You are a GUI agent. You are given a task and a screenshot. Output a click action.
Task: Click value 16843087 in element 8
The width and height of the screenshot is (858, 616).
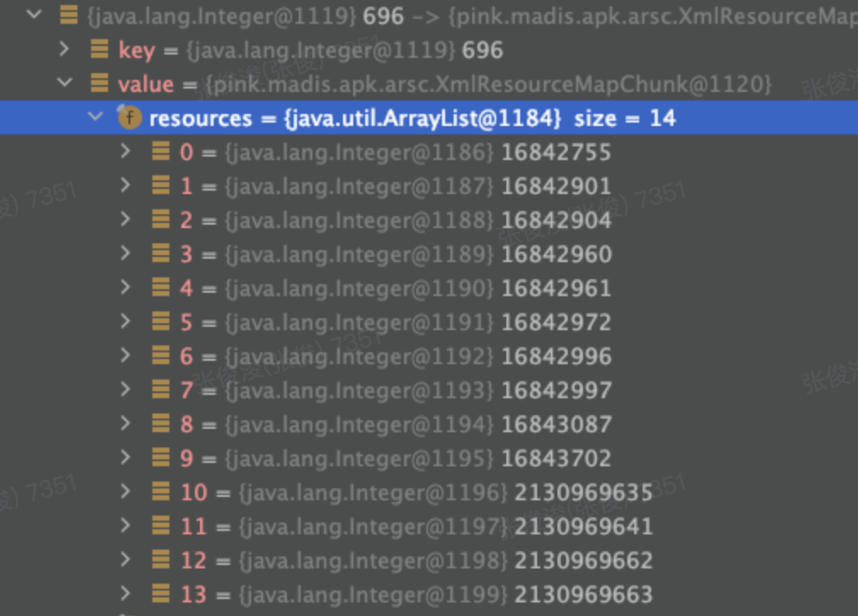pos(556,424)
